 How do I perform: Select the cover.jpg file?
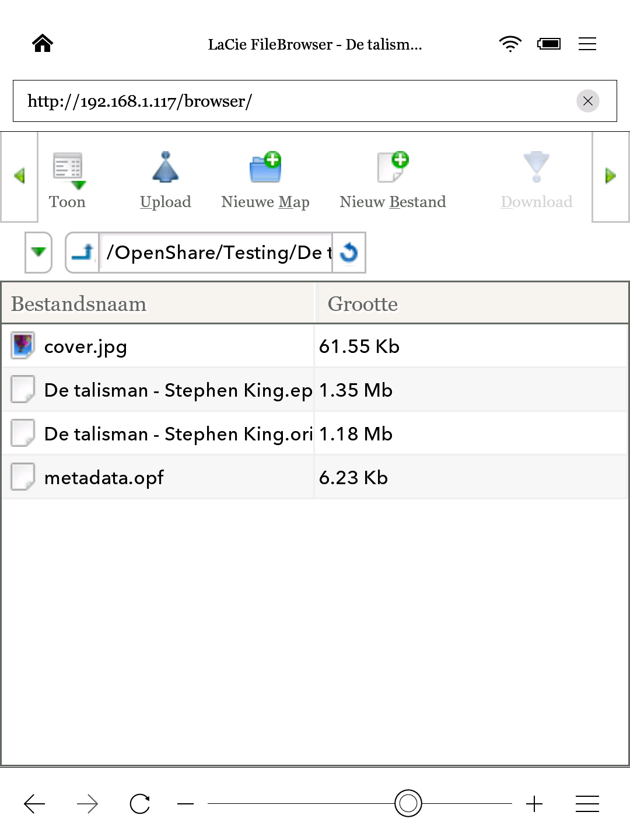[x=86, y=346]
